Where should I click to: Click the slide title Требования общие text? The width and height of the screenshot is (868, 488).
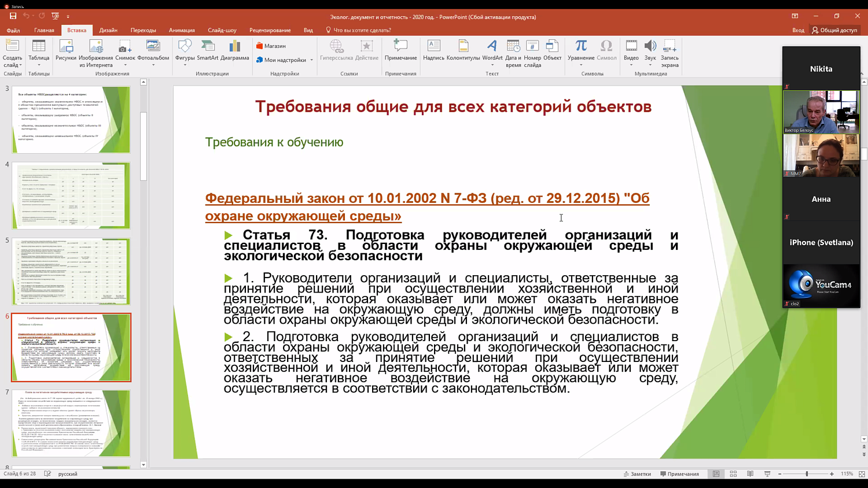coord(453,106)
